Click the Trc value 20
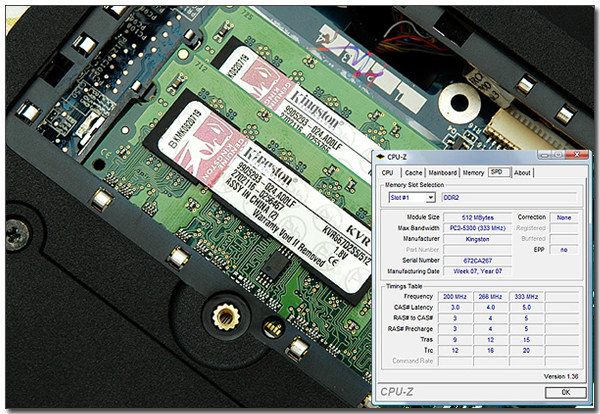The image size is (600, 414). (x=526, y=350)
